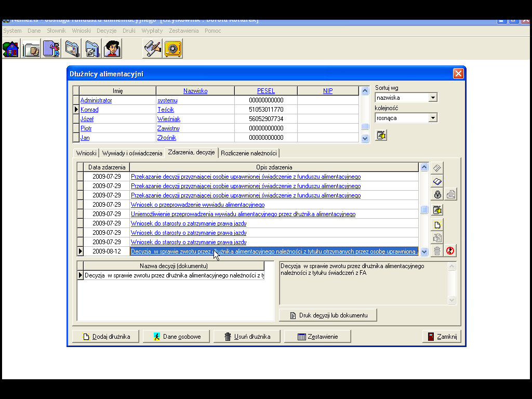Open the folder with faces toolbar icon
Screen dimensions: 532x399
(31, 49)
